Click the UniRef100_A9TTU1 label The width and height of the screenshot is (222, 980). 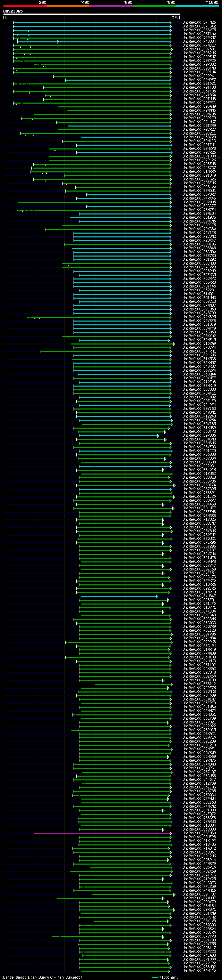199,145
